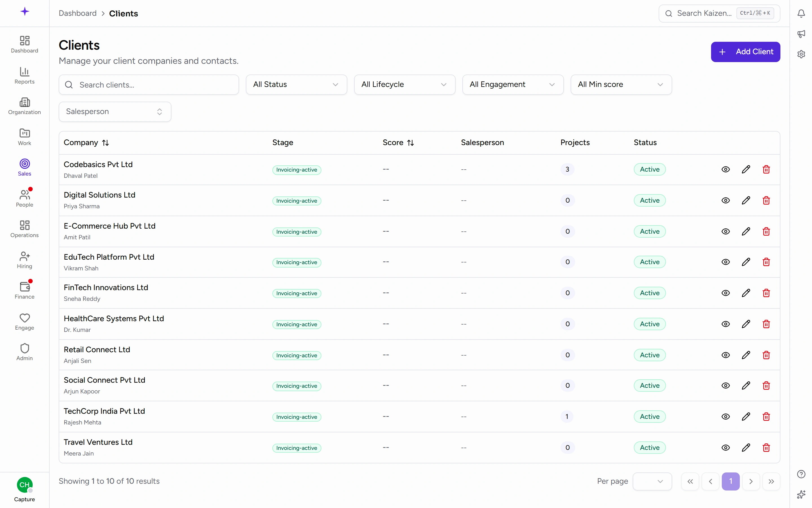Open Reports in the sidebar
812x508 pixels.
tap(25, 76)
